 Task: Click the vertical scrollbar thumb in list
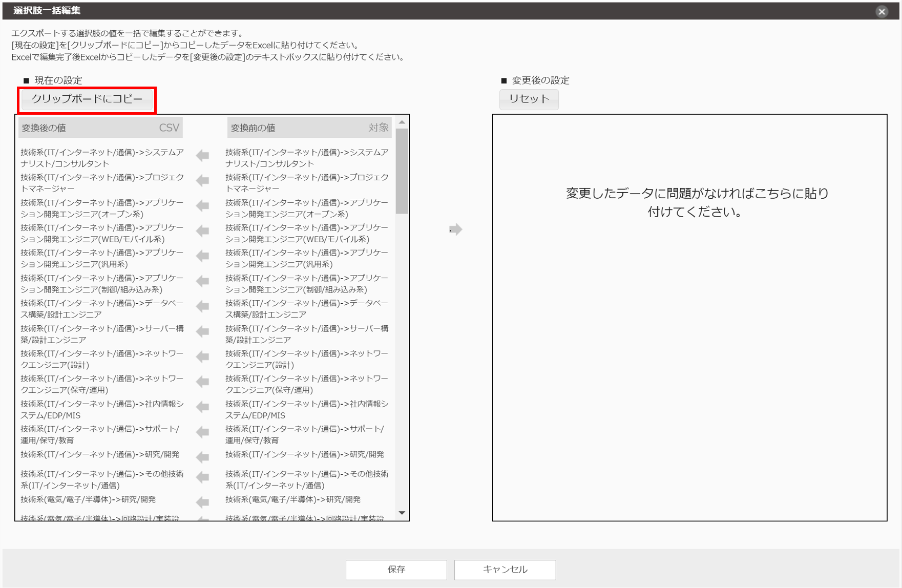coord(402,171)
